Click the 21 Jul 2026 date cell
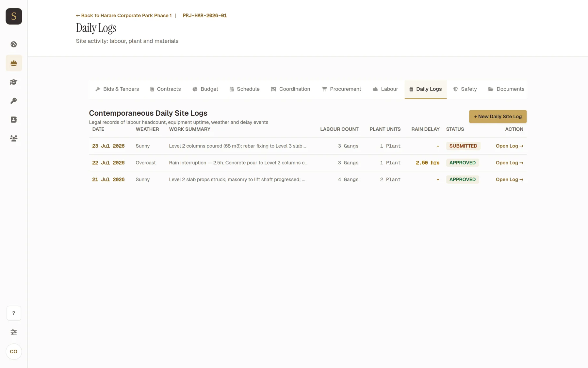 [x=108, y=179]
